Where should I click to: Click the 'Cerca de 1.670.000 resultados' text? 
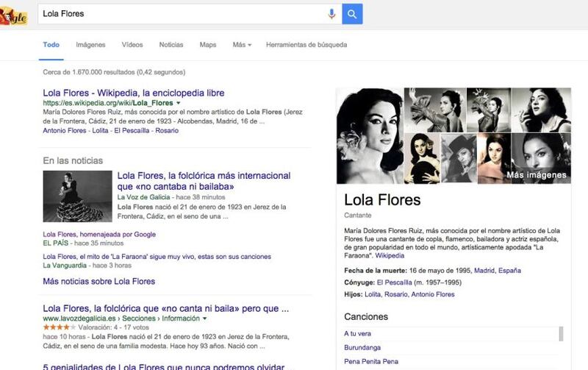(114, 72)
